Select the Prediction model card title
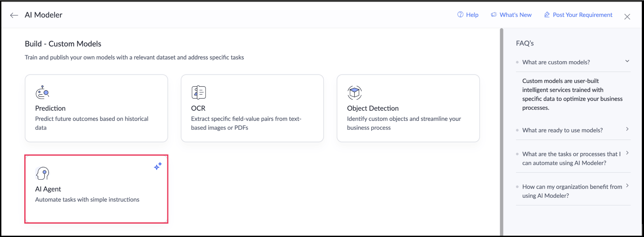 coord(50,108)
